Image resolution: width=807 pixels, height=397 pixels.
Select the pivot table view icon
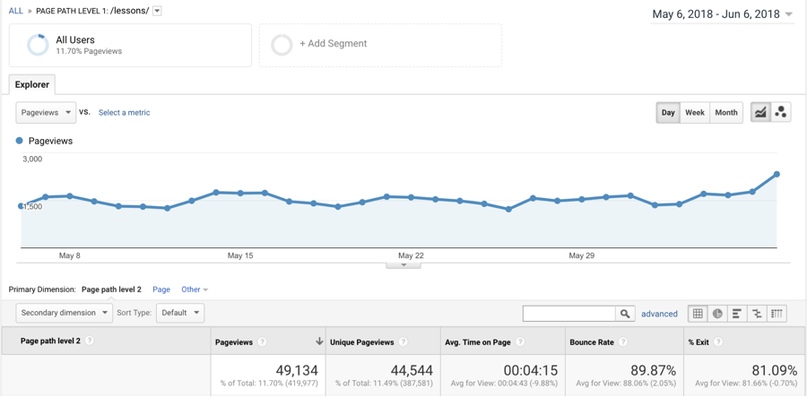[x=777, y=313]
